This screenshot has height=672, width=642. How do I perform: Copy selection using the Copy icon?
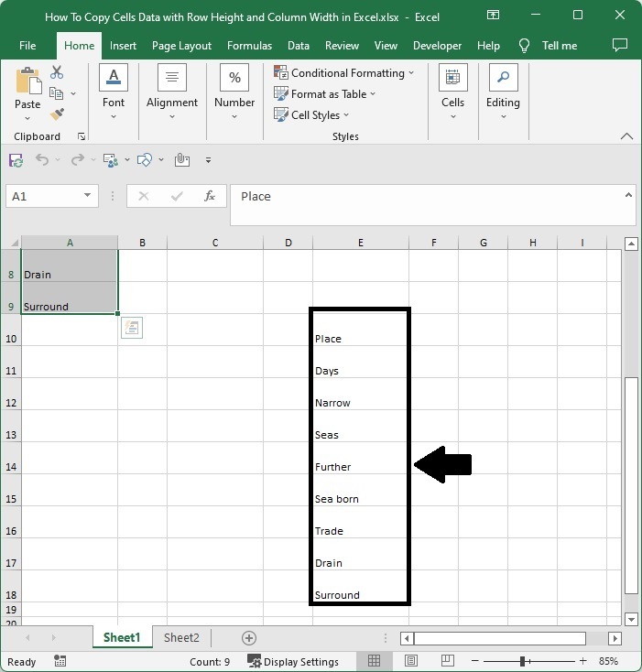(56, 93)
